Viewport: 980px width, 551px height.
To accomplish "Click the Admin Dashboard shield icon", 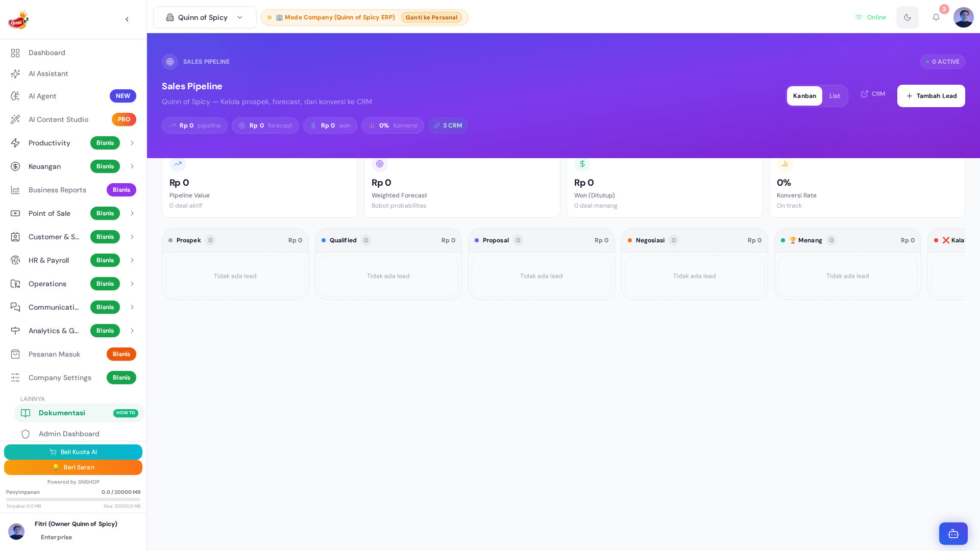I will (26, 434).
